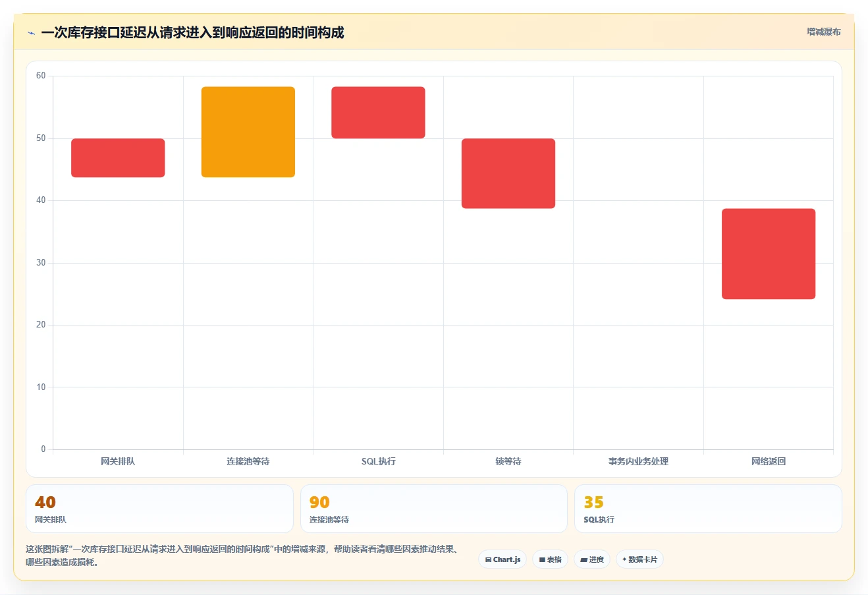
Task: Select the 表格 chip
Action: [x=551, y=559]
